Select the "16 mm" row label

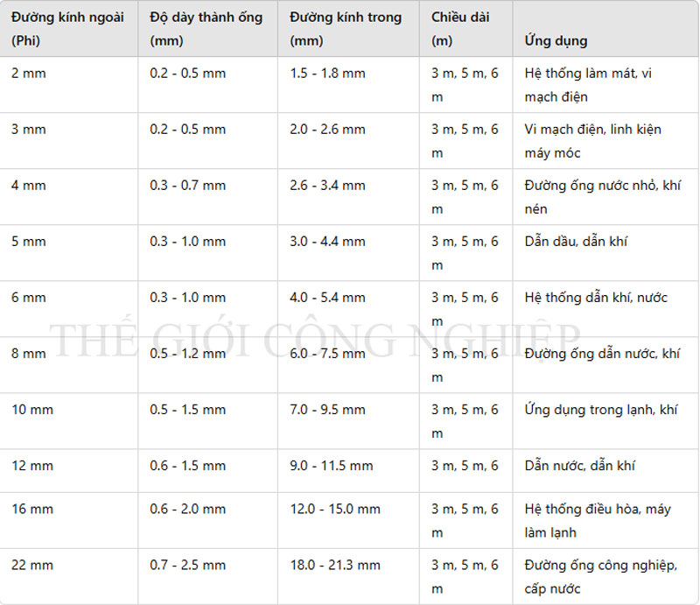[32, 509]
